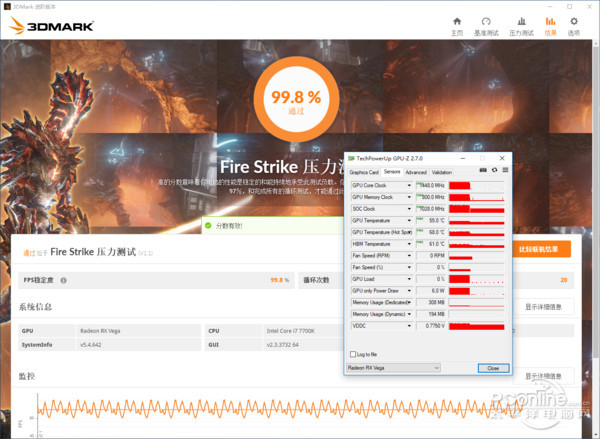Image resolution: width=600 pixels, height=439 pixels.
Task: Open the GPU Temperature sensor dropdown
Action: pyautogui.click(x=409, y=220)
